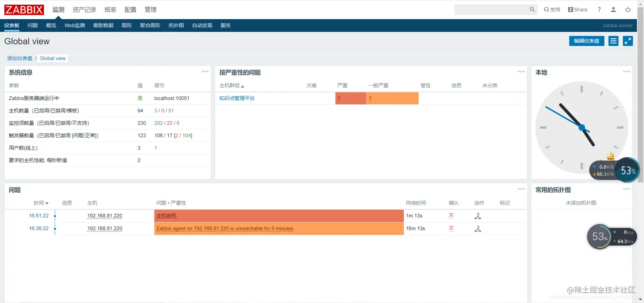
Task: Click the 1m 13s duration value
Action: (x=414, y=216)
